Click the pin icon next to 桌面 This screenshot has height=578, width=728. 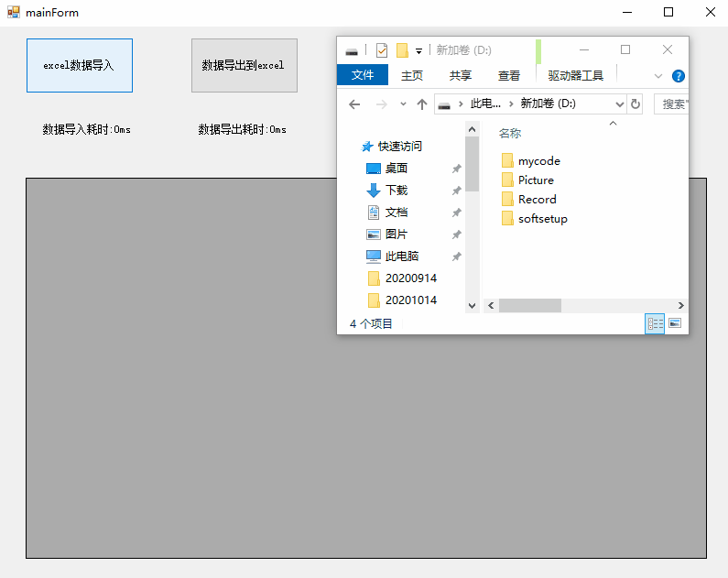(457, 169)
